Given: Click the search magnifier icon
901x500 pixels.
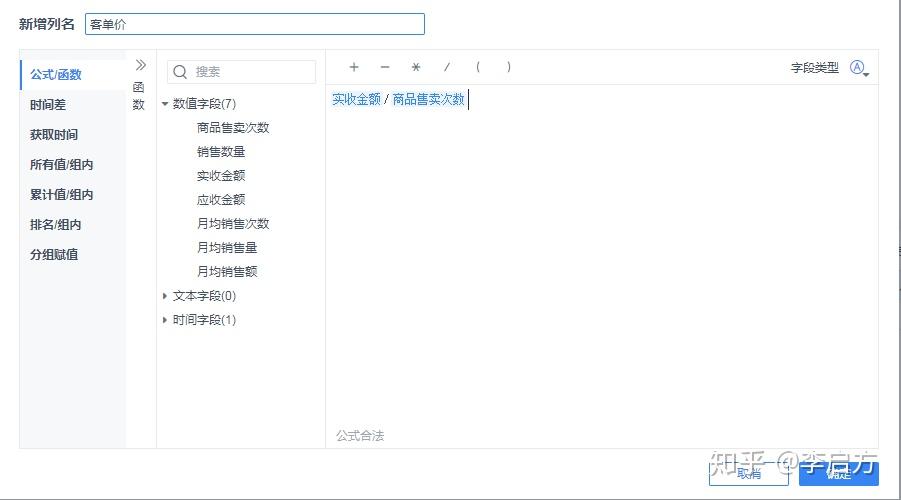Looking at the screenshot, I should pos(180,72).
